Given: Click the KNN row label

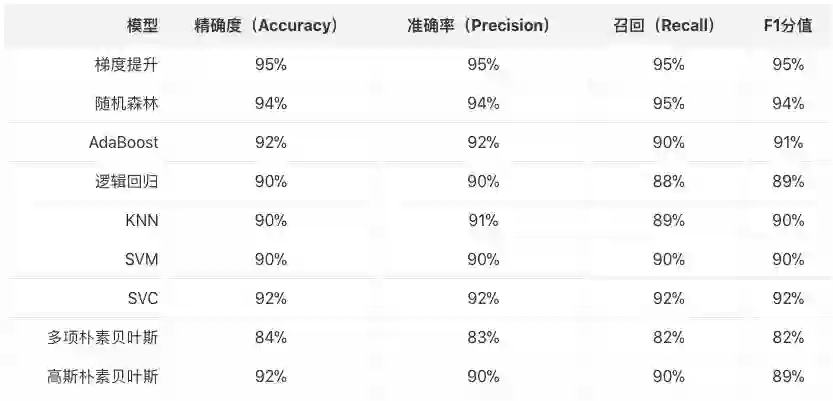Looking at the screenshot, I should [141, 221].
